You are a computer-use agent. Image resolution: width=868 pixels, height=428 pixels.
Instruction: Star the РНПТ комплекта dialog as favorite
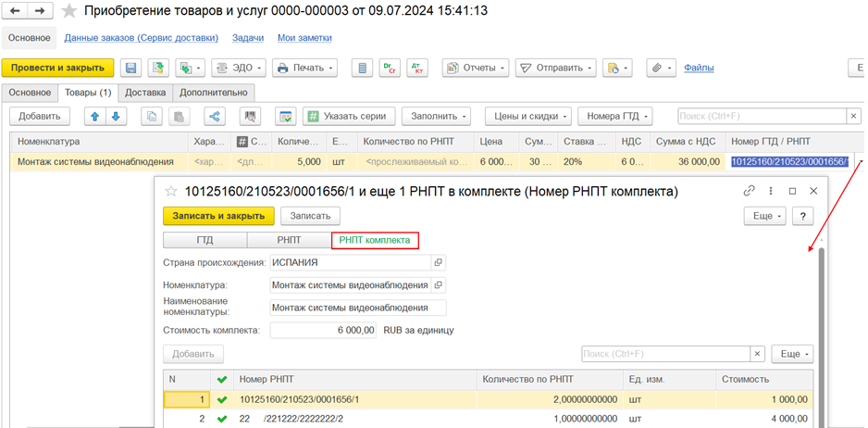coord(171,191)
